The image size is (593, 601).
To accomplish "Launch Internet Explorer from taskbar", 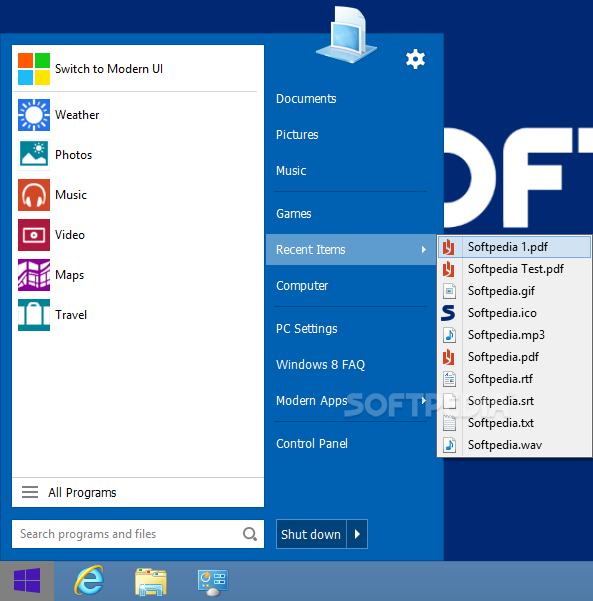I will [x=89, y=580].
